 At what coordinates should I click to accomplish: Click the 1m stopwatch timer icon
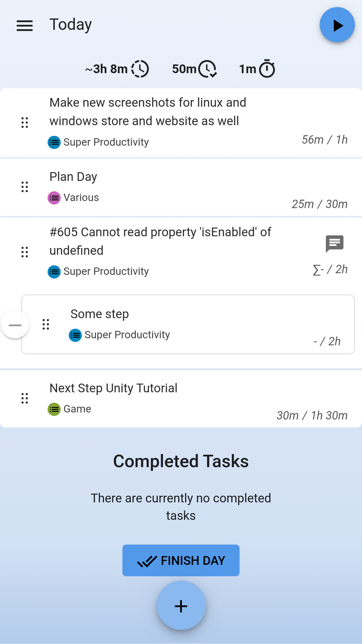click(267, 69)
